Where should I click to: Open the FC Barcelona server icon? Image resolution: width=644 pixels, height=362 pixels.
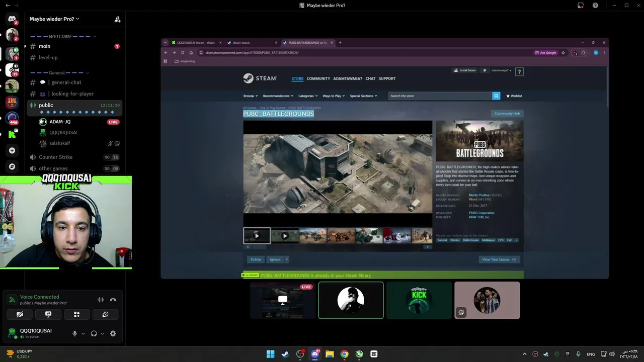click(12, 102)
